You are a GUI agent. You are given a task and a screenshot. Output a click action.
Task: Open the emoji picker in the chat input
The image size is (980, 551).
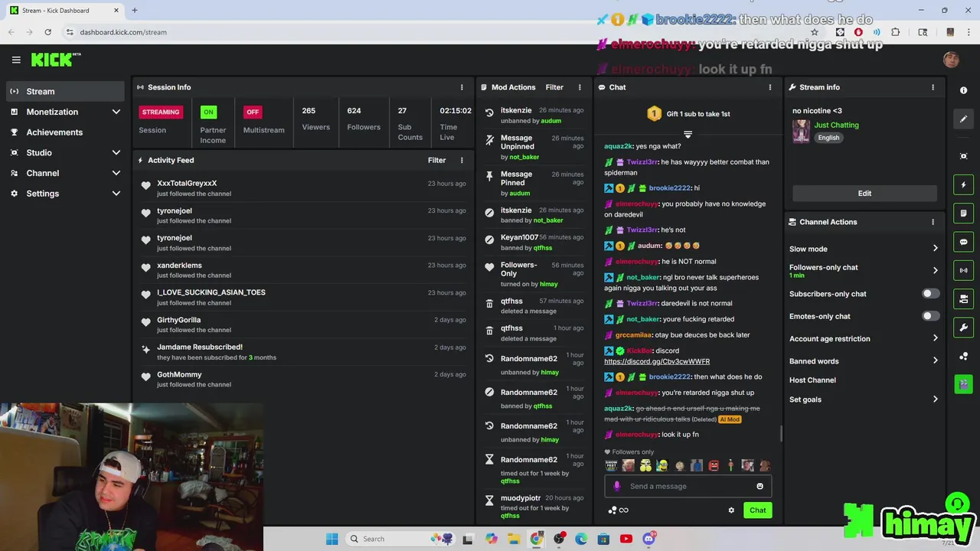pos(759,486)
